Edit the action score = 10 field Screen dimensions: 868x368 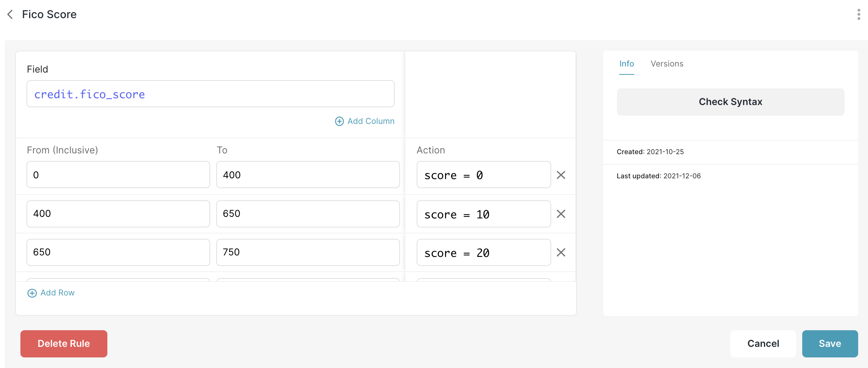point(484,214)
